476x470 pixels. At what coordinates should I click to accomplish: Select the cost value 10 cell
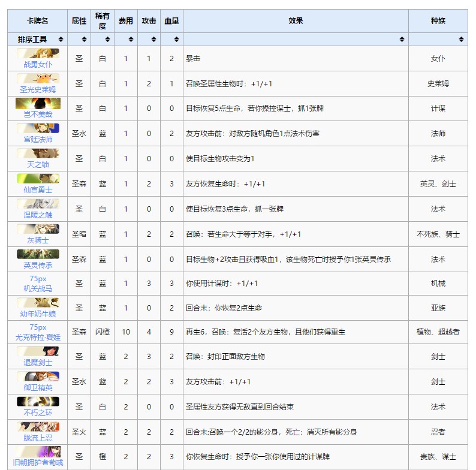(x=126, y=332)
